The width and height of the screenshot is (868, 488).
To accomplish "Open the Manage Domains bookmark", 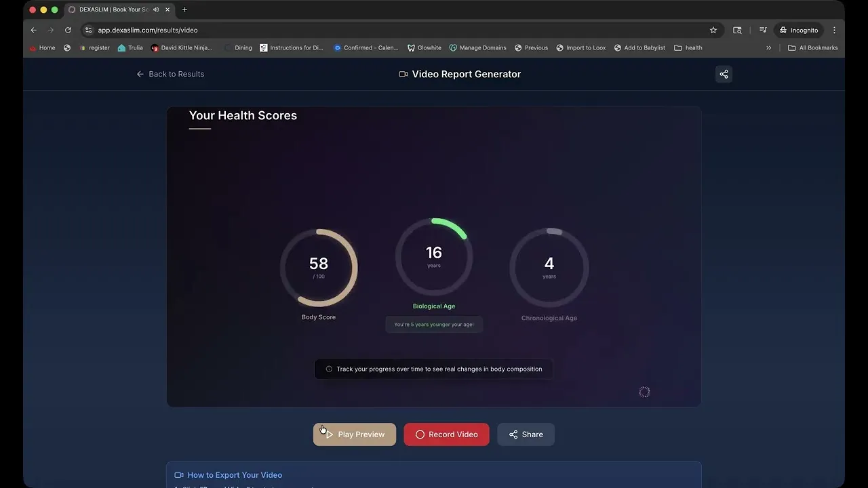I will click(x=477, y=48).
